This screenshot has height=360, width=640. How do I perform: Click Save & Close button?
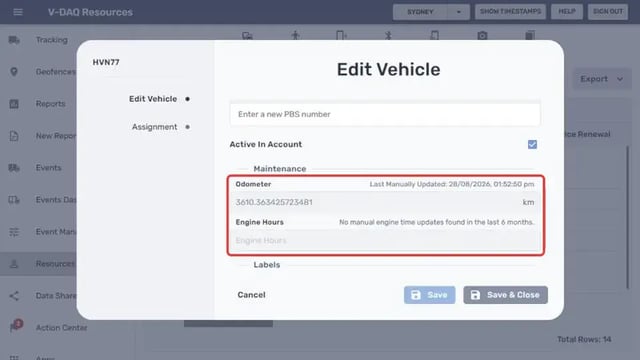click(x=505, y=295)
